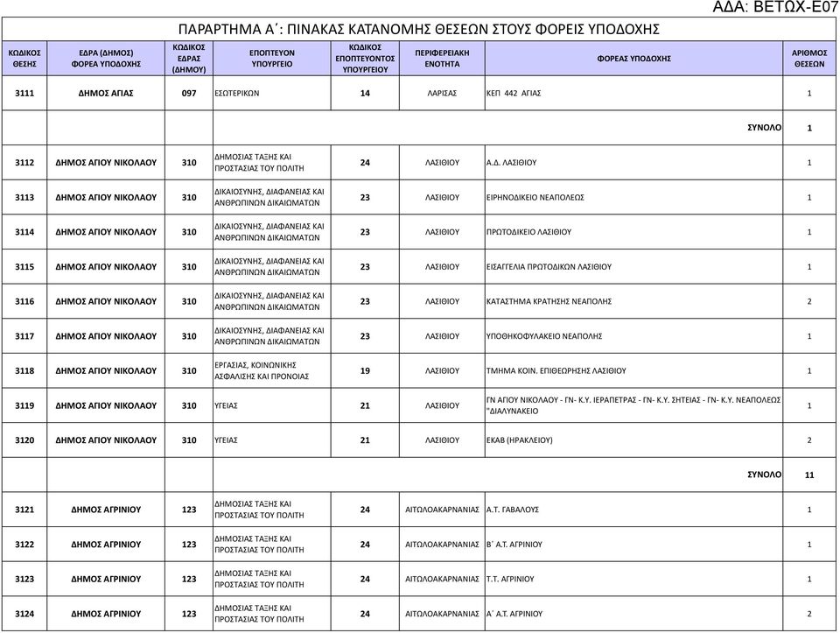Click ΑΙΤΩΛΟΑΚΑΡΝΑΝΙΑΣ in row 3122
840x633 pixels.
[442, 545]
